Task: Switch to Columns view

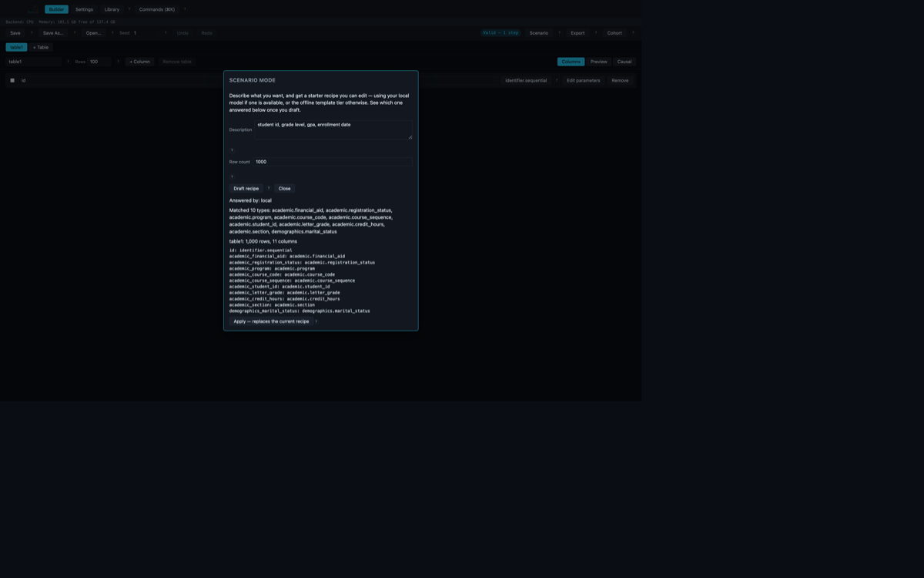Action: click(571, 62)
